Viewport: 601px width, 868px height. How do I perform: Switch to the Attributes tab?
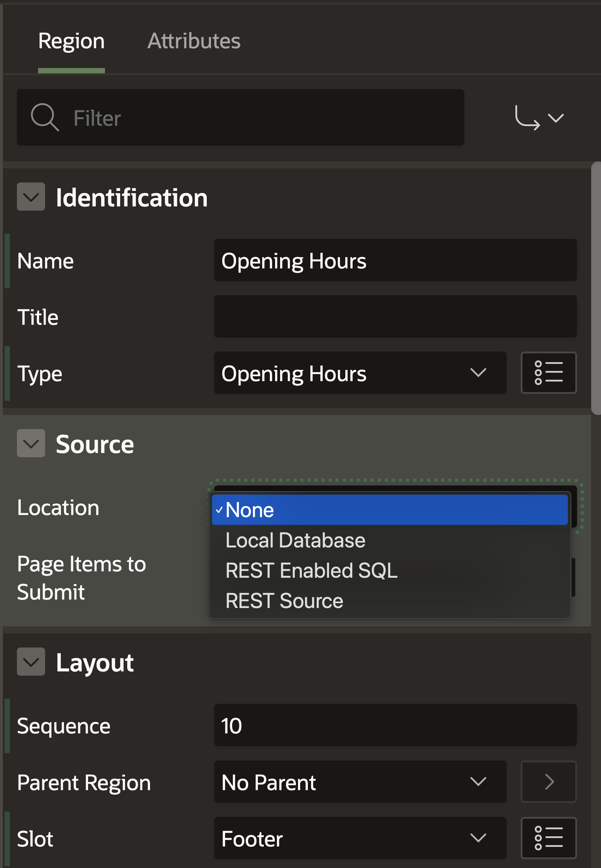(x=193, y=41)
